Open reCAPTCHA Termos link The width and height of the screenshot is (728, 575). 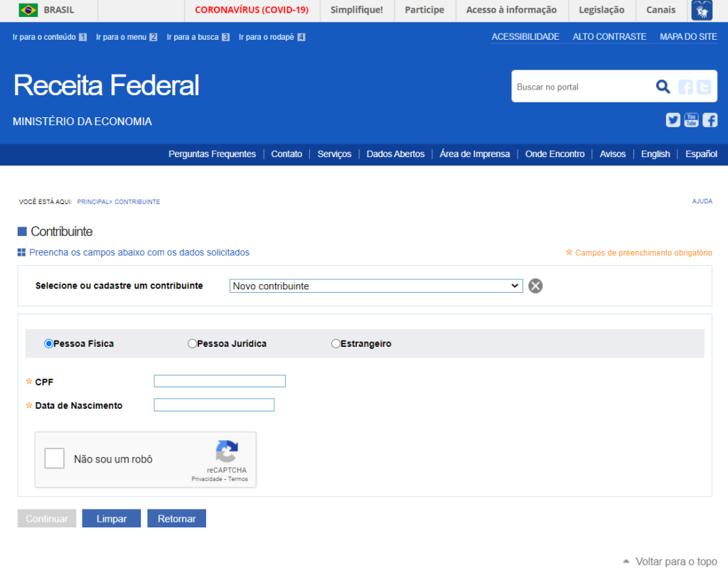(x=237, y=479)
